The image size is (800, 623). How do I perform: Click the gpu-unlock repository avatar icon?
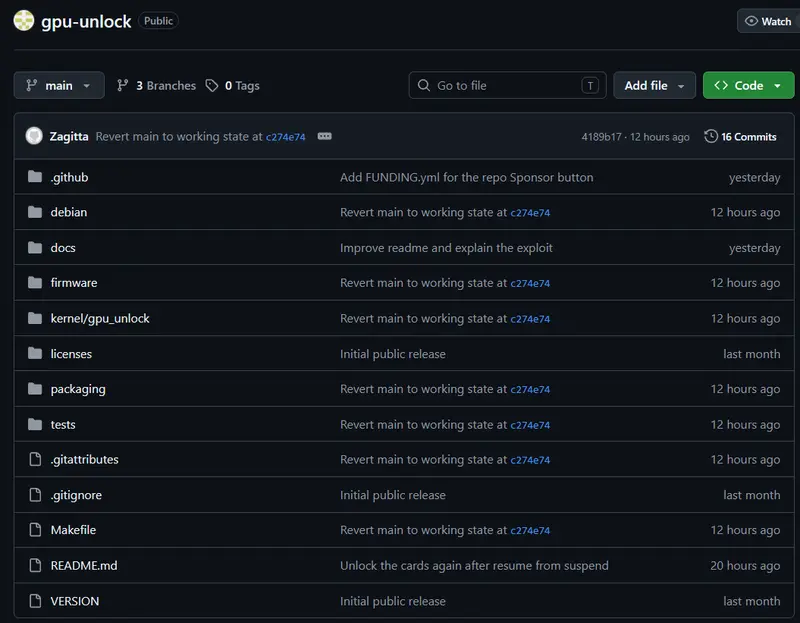23,20
